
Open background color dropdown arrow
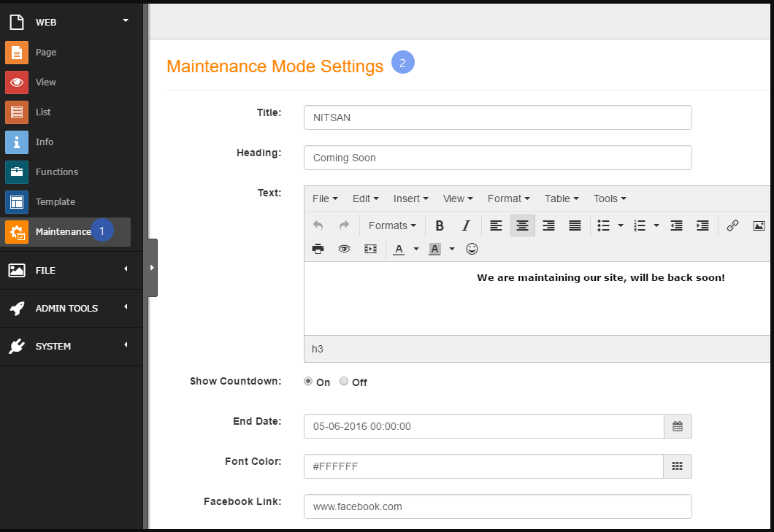point(452,249)
